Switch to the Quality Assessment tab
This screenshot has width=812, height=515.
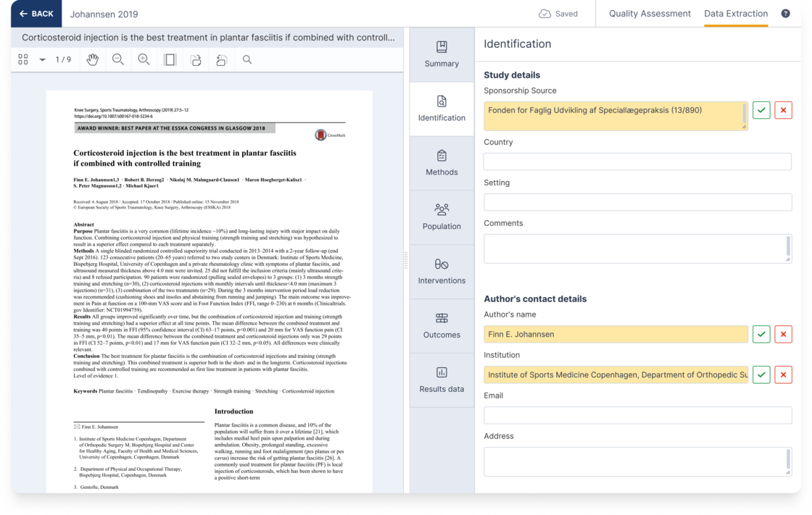click(x=649, y=14)
